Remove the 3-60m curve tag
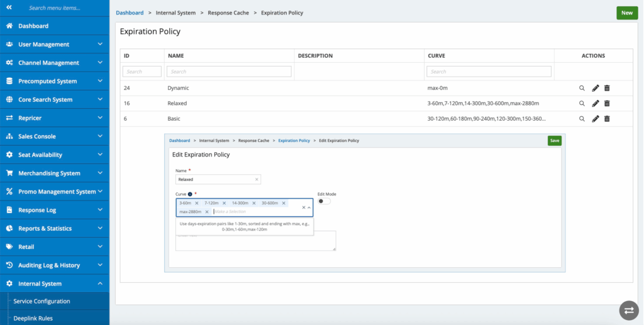 click(197, 203)
